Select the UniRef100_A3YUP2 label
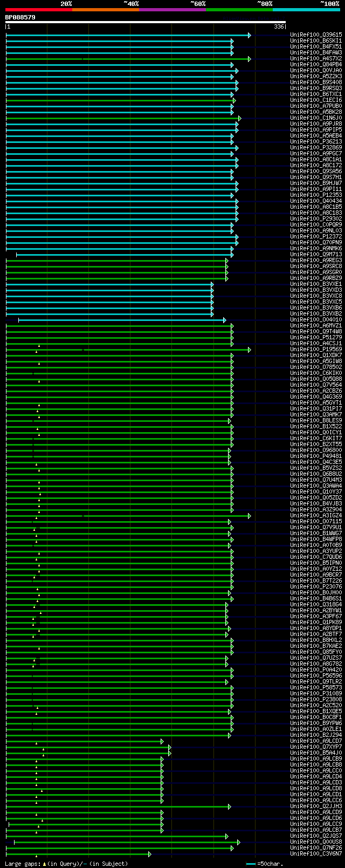345x868 pixels. tap(316, 551)
